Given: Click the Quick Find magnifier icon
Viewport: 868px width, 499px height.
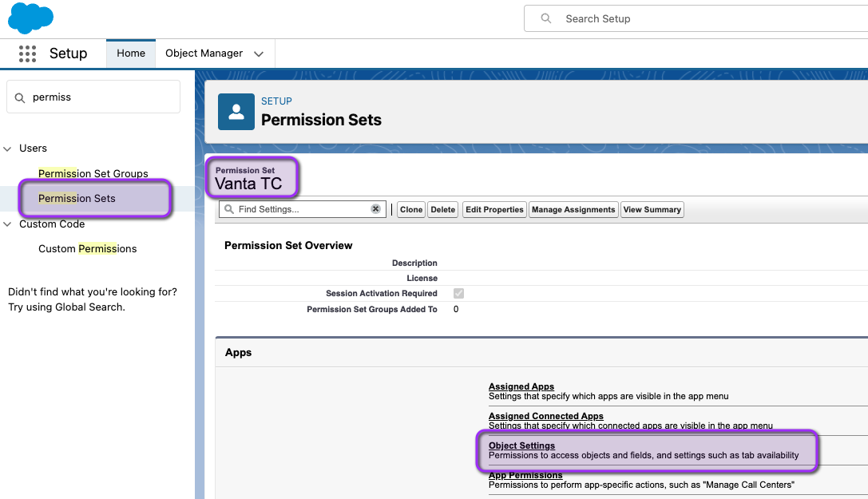Looking at the screenshot, I should [20, 98].
